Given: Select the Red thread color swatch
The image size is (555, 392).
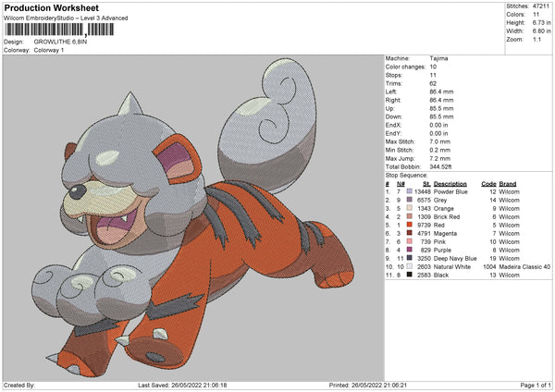Looking at the screenshot, I should click(x=410, y=225).
